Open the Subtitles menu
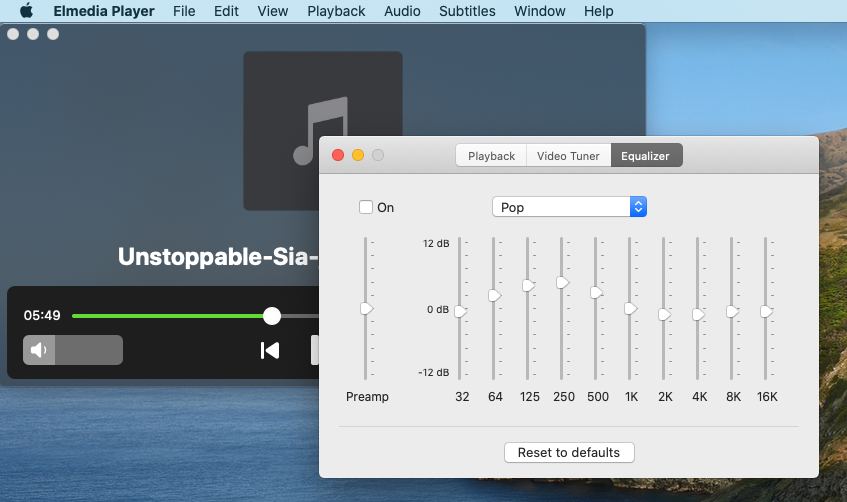Viewport: 847px width, 502px height. (x=467, y=11)
